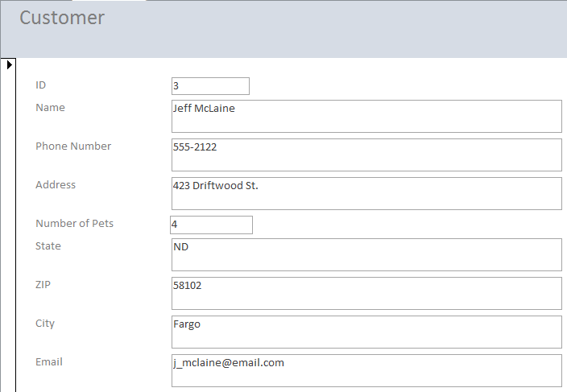Click the Name label

point(50,107)
